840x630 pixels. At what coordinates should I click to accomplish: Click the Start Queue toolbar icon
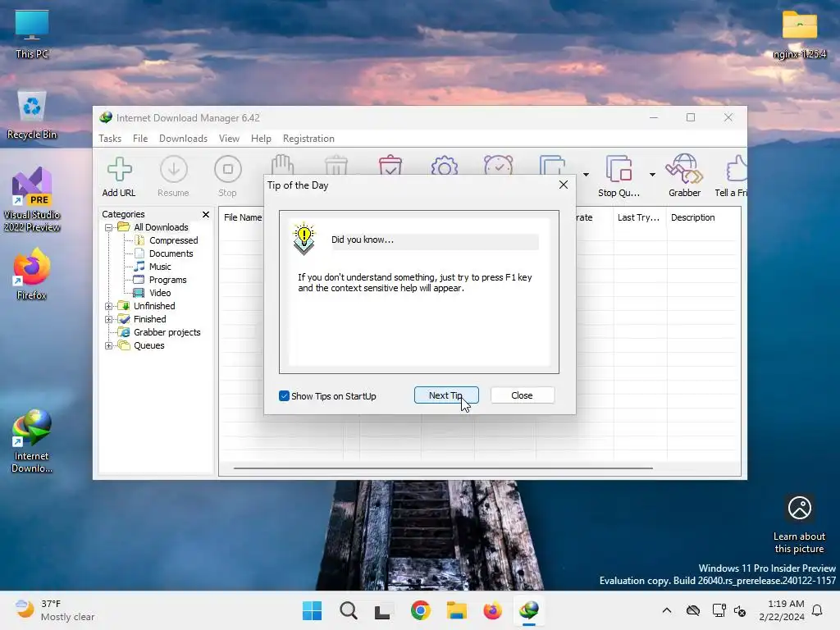pyautogui.click(x=552, y=165)
